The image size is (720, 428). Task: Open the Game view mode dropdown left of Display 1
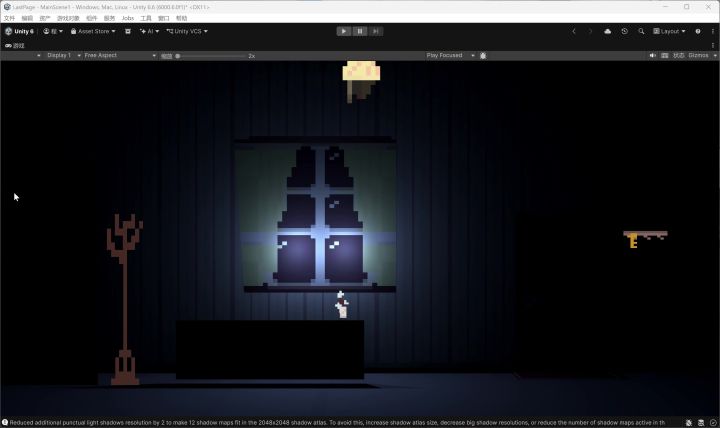coord(22,56)
